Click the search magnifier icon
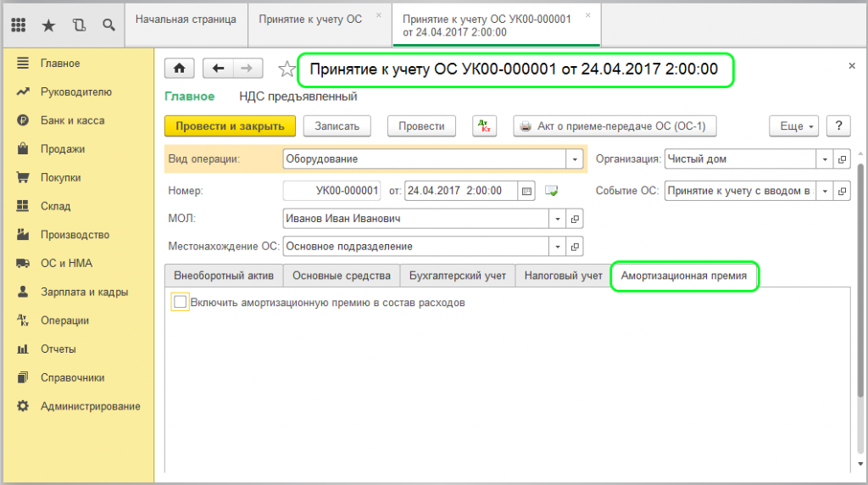868x485 pixels. tap(108, 25)
